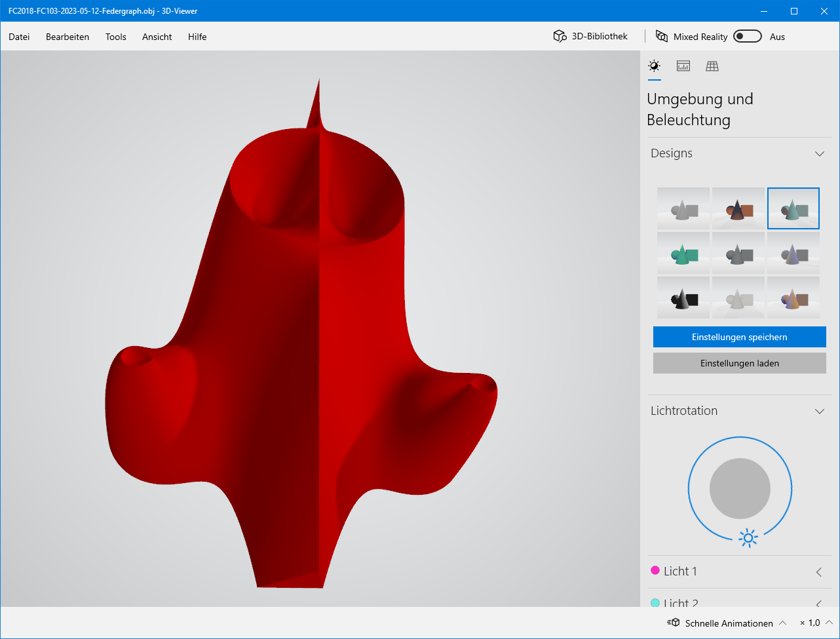The height and width of the screenshot is (639, 840).
Task: Click Einstellungen speichern button
Action: pos(739,337)
